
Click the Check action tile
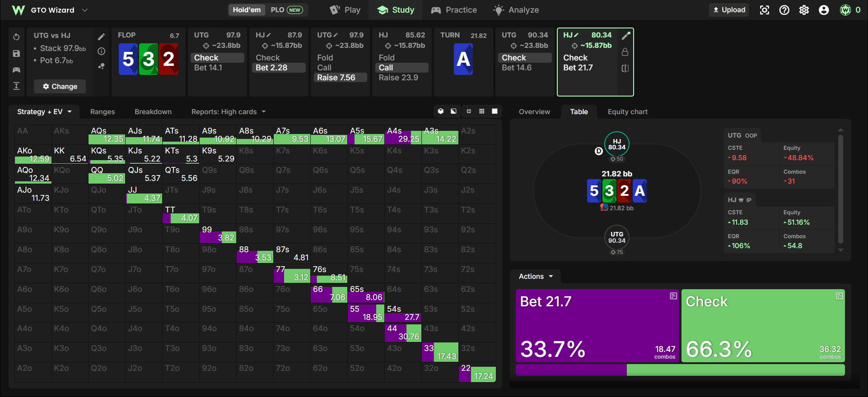763,326
